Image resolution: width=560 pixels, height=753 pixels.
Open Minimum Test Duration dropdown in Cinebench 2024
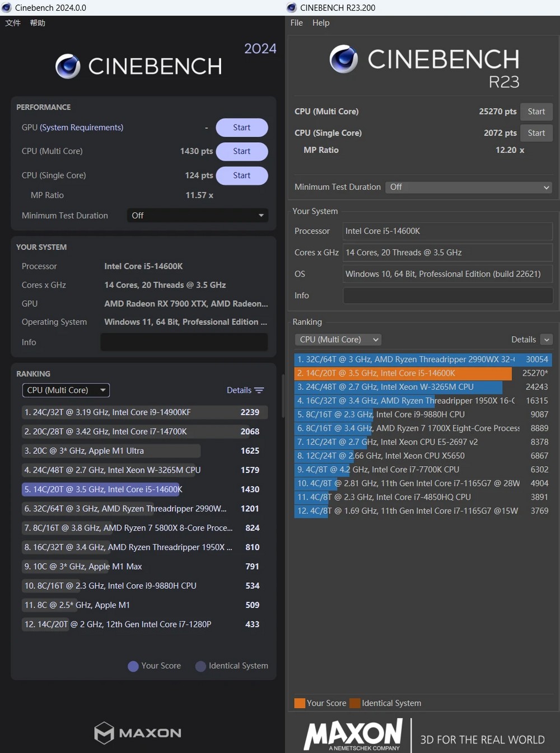198,216
